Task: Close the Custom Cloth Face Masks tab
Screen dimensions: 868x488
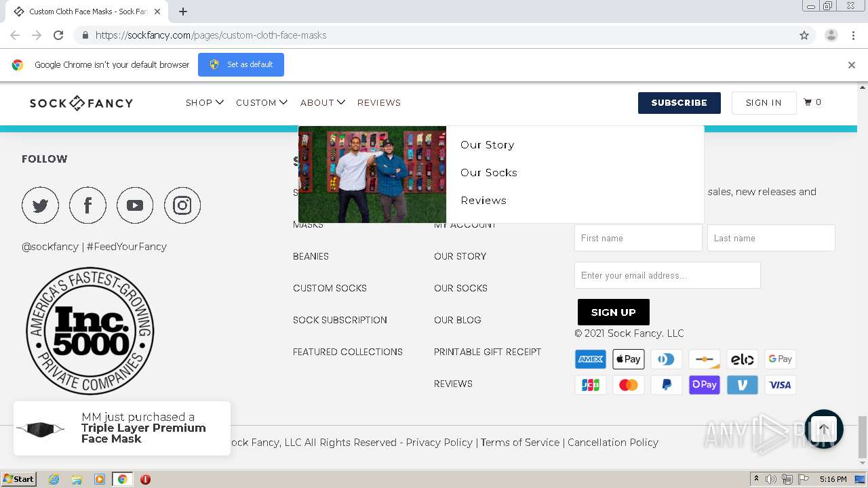Action: [158, 12]
